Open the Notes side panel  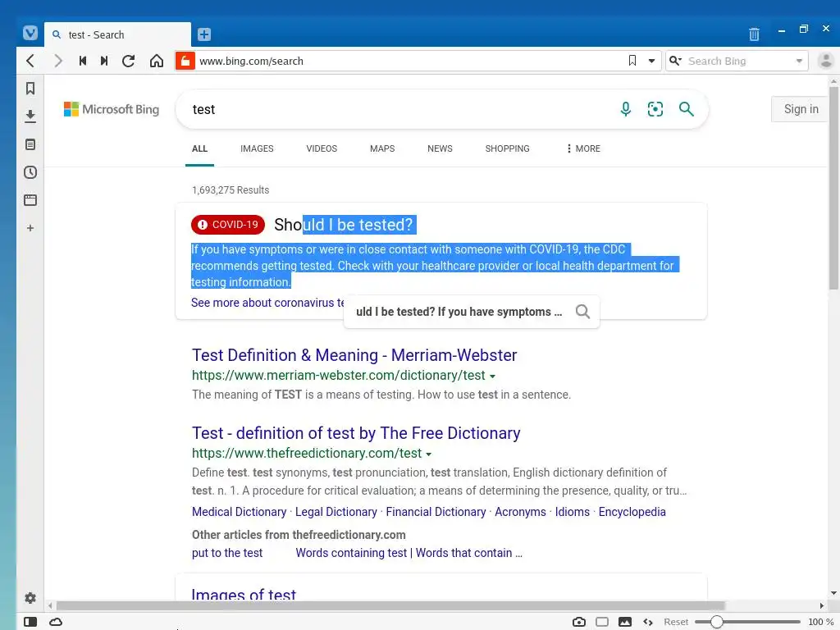[x=30, y=144]
